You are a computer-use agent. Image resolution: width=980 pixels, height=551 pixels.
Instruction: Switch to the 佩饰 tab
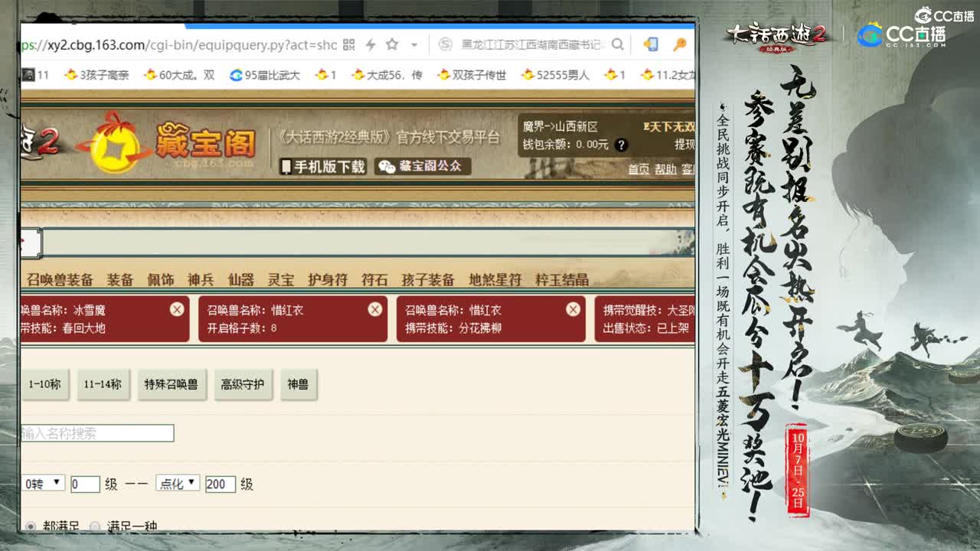161,280
